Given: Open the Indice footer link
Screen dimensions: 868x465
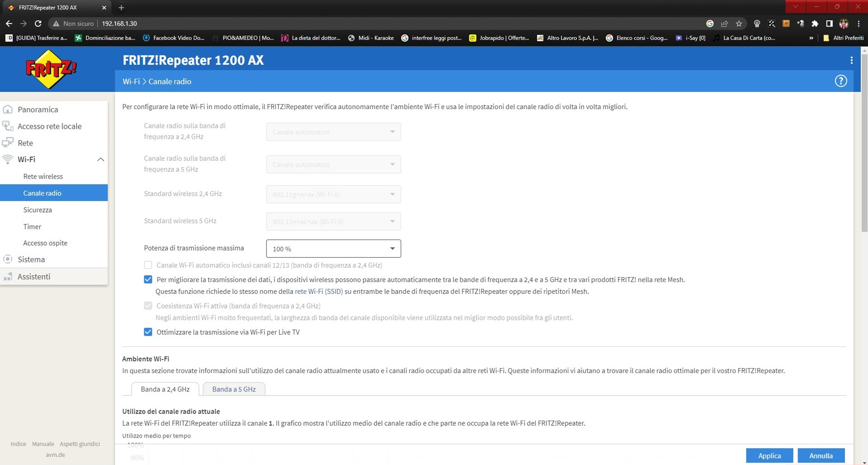Looking at the screenshot, I should tap(18, 444).
